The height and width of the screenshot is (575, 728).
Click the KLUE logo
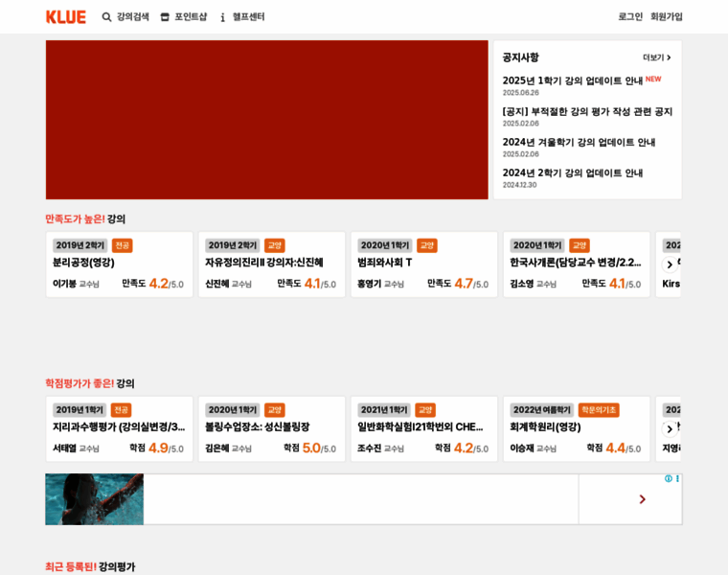click(x=66, y=17)
